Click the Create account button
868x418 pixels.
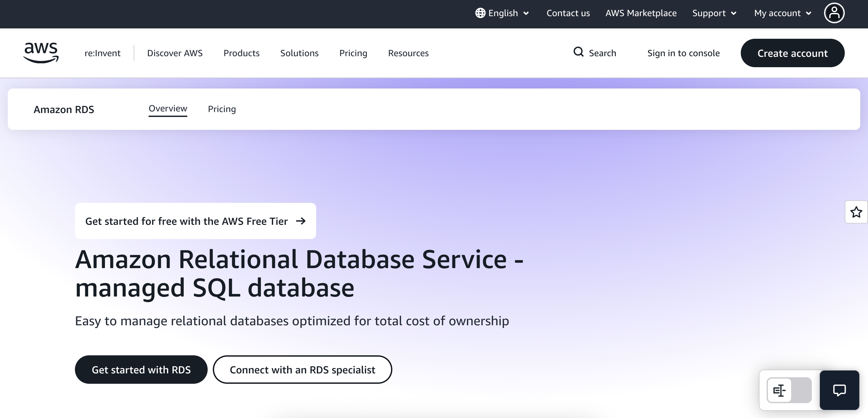point(792,53)
